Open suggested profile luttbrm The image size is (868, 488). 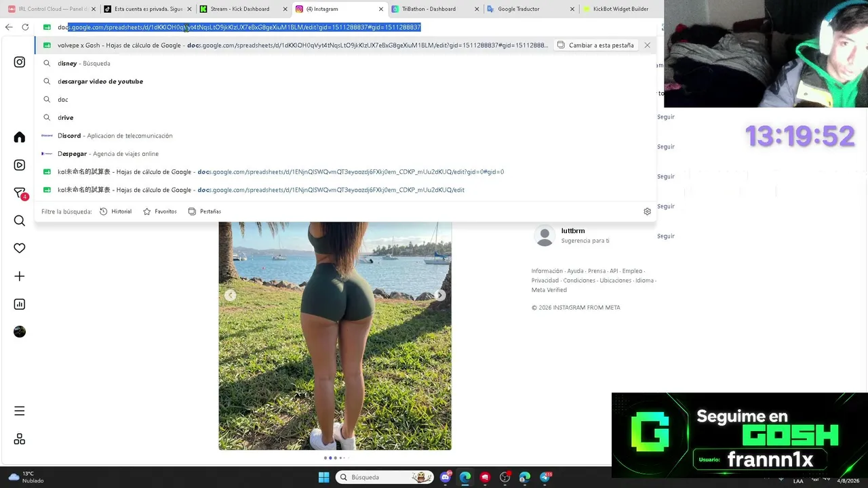573,231
